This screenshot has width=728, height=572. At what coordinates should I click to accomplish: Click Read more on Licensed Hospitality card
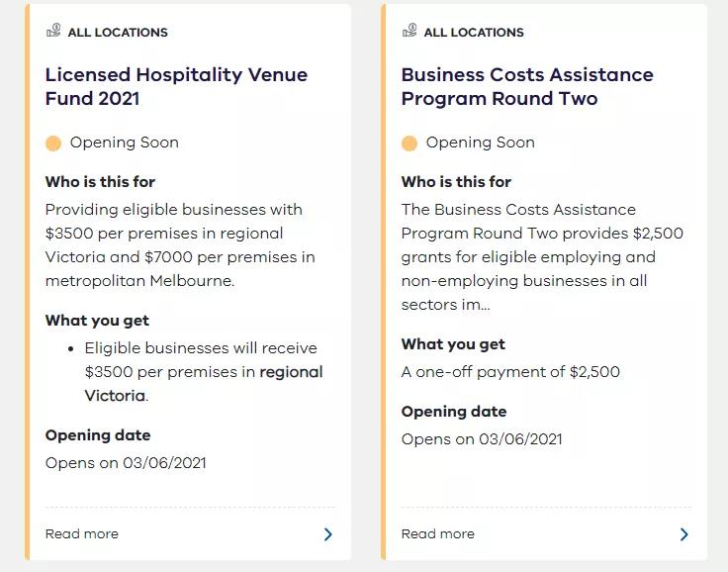coord(82,533)
